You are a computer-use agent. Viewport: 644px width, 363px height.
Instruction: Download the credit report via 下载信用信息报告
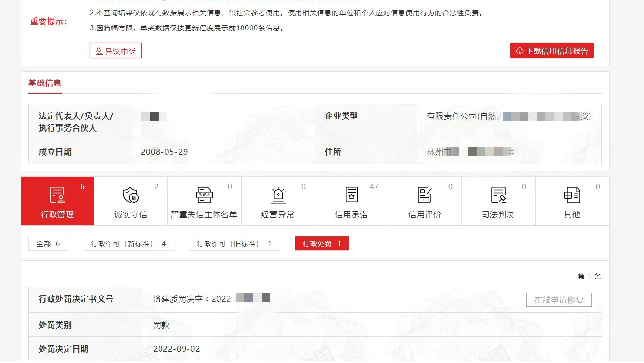(552, 51)
